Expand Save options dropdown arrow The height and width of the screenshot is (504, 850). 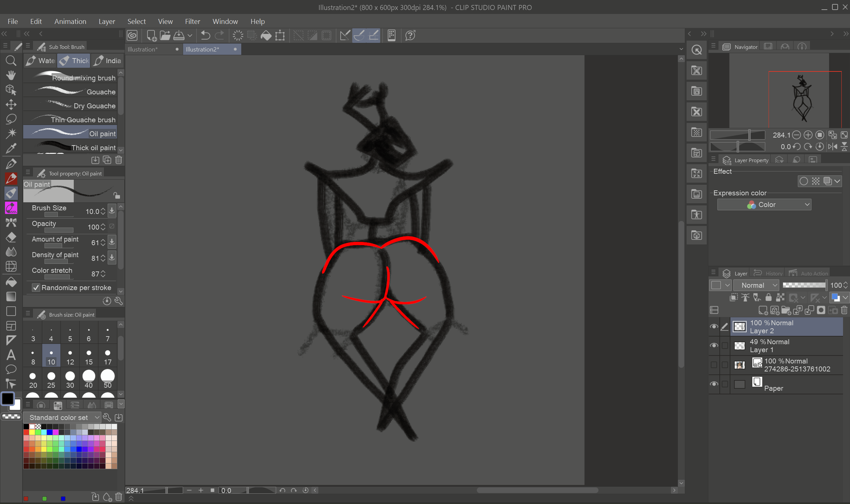pos(190,35)
